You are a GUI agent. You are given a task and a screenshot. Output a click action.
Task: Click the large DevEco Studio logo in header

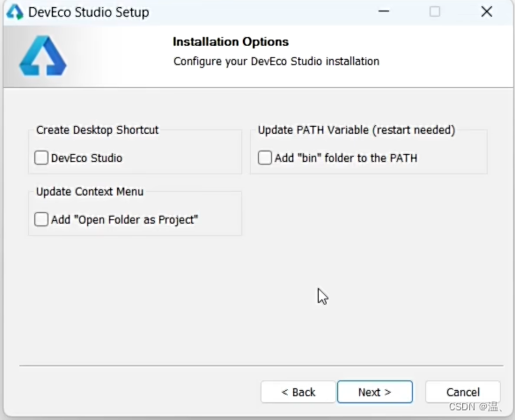(43, 55)
